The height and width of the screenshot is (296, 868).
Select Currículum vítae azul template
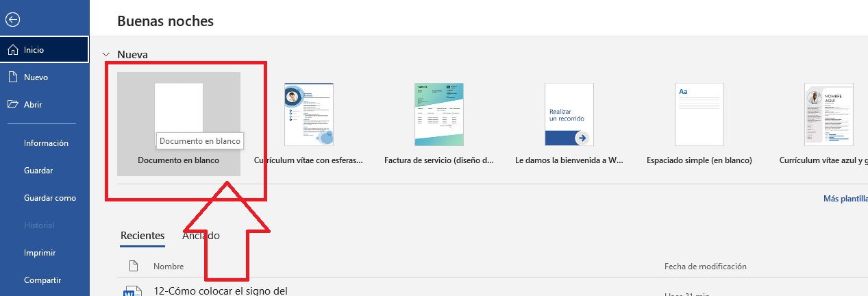point(824,123)
